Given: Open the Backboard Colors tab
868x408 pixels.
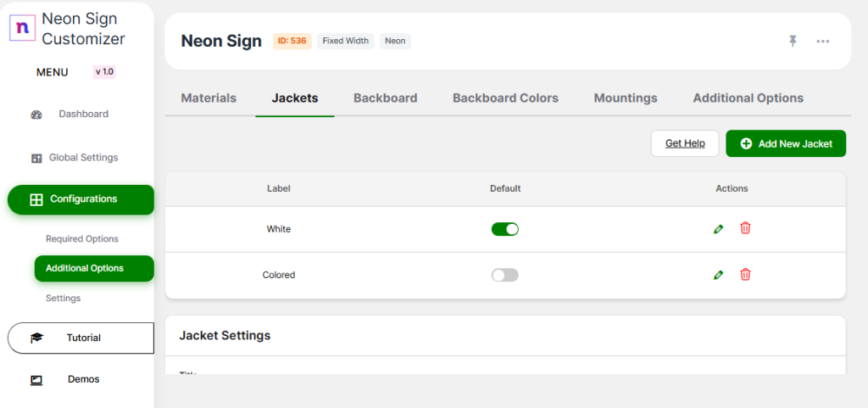Looking at the screenshot, I should coord(505,98).
